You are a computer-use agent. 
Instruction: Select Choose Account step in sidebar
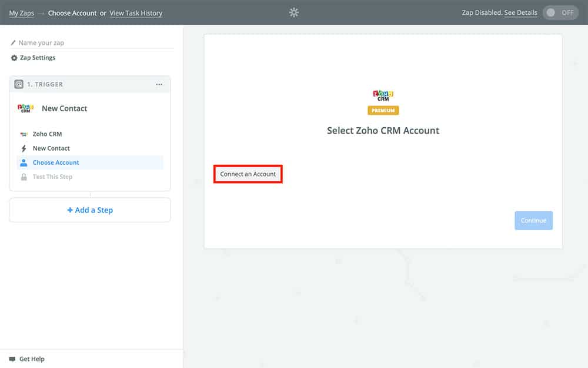coord(56,163)
